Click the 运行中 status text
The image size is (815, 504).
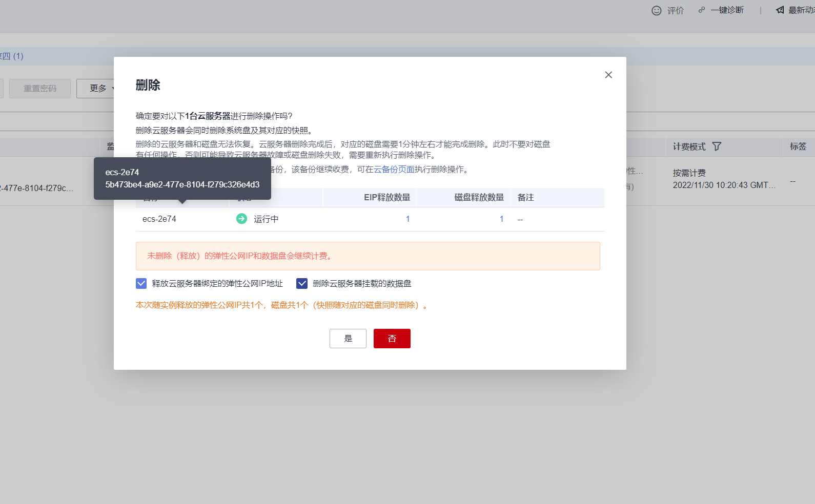[x=266, y=219]
